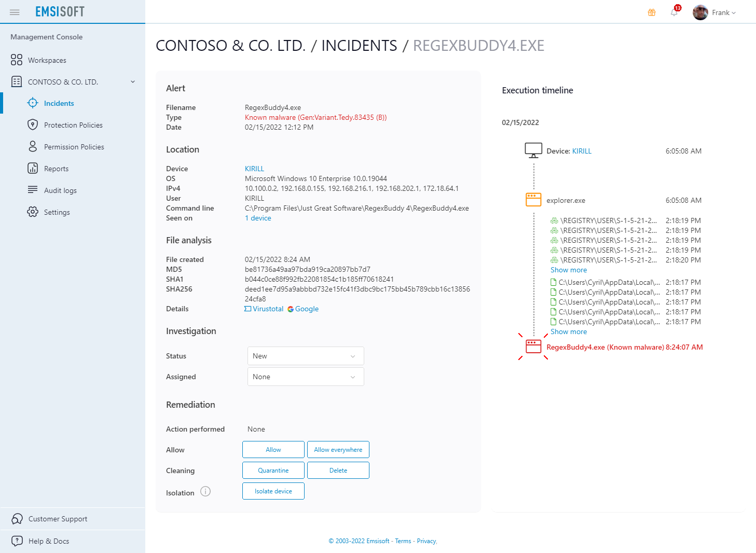
Task: Click the Emsisoft logo
Action: [60, 11]
